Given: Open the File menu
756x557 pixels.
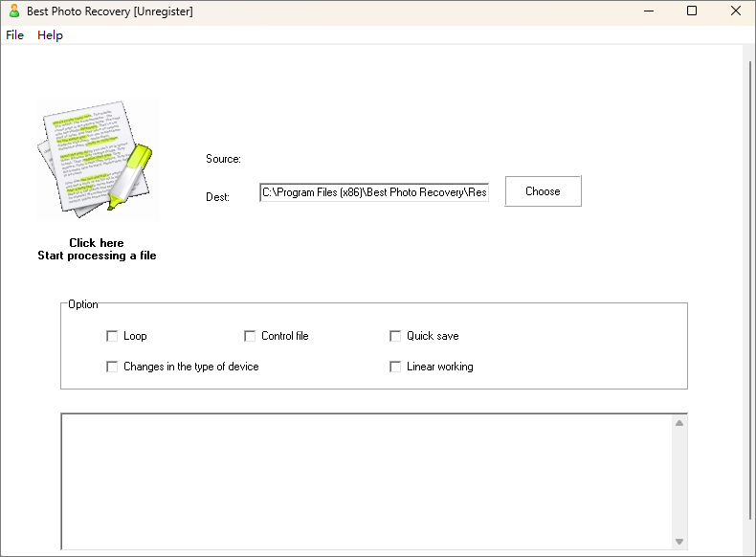Looking at the screenshot, I should tap(15, 35).
